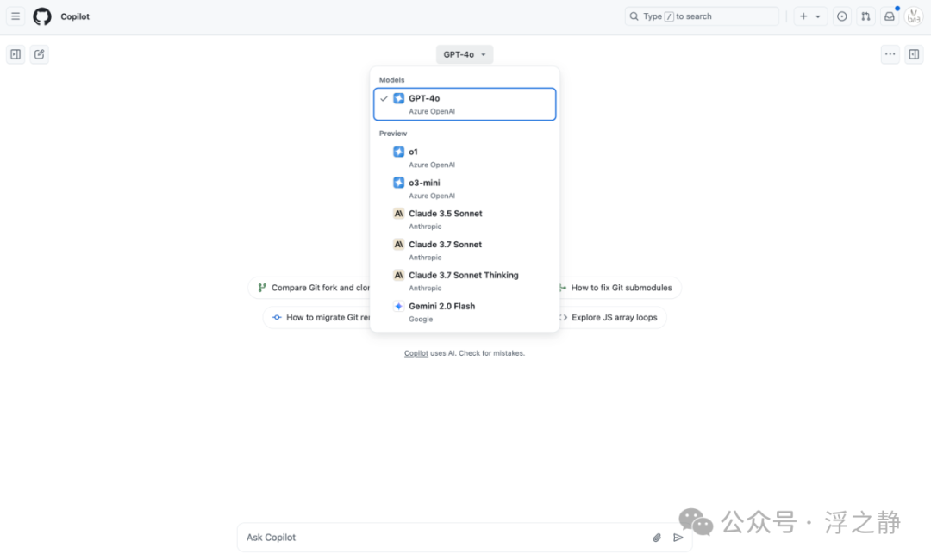Click the paperclip attach file icon

pyautogui.click(x=657, y=538)
